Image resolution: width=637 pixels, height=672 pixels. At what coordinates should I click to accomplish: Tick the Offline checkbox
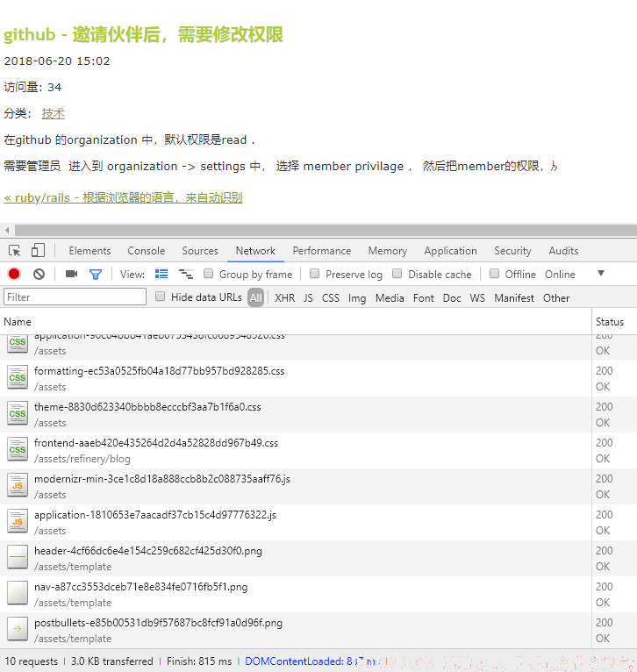[x=494, y=274]
